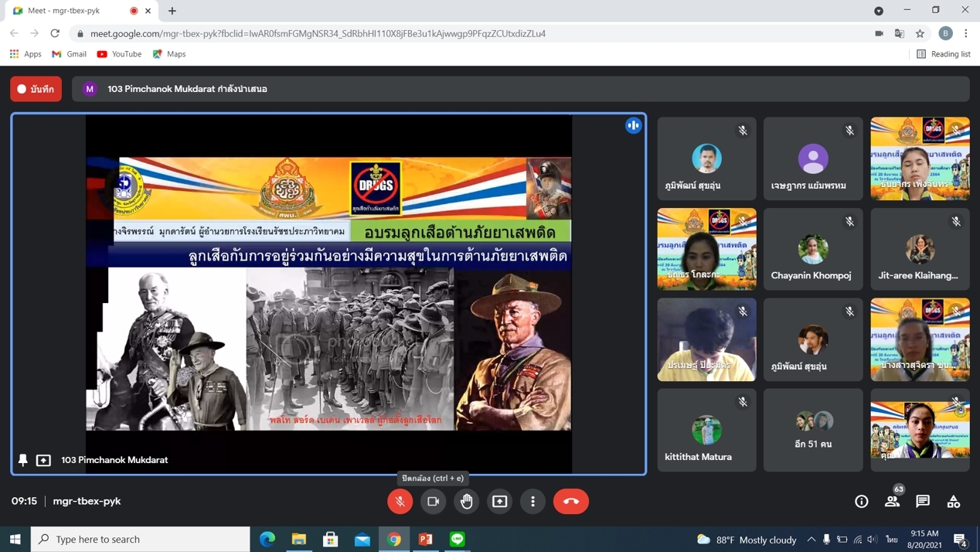
Task: Click the present screen button
Action: tap(500, 501)
